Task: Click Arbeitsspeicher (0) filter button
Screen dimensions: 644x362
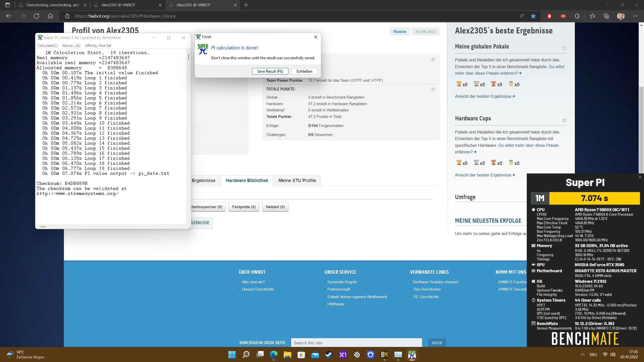Action: click(208, 207)
